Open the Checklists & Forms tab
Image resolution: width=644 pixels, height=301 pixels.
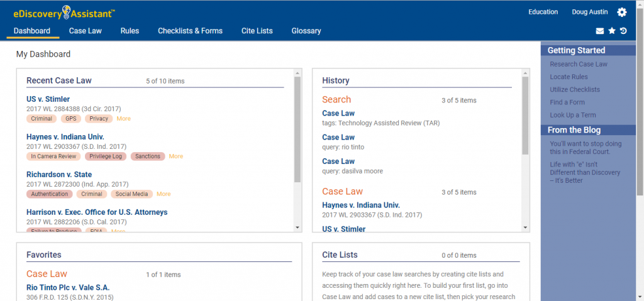pos(190,31)
